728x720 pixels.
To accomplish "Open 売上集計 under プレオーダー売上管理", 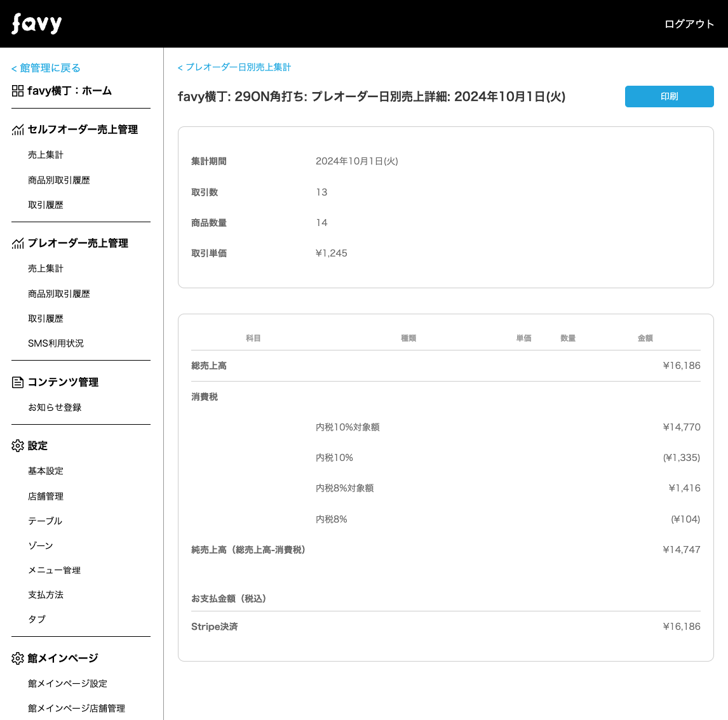I will 46,269.
